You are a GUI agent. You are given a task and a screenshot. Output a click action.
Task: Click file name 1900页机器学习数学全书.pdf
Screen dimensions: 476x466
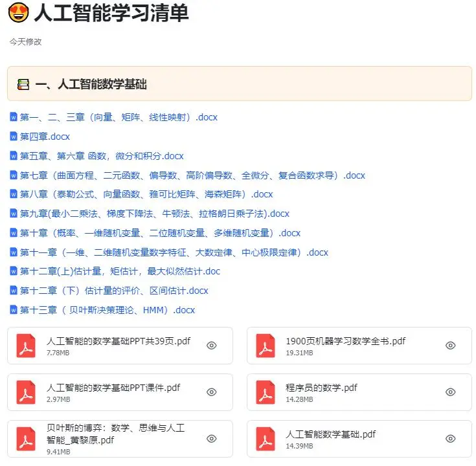click(x=345, y=341)
